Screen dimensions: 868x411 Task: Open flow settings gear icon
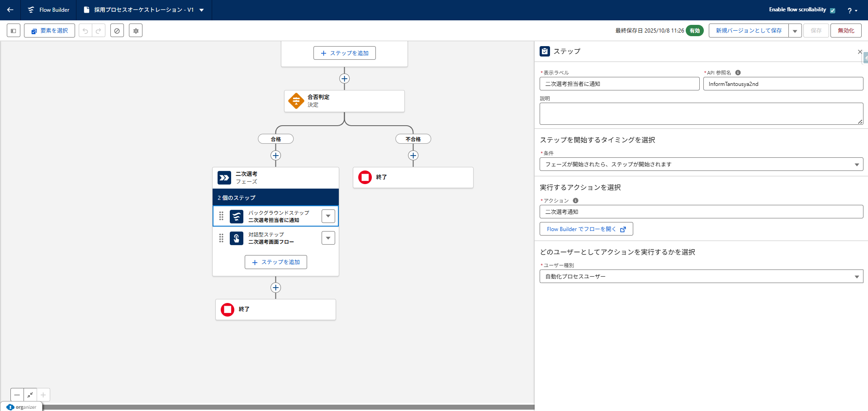click(136, 31)
